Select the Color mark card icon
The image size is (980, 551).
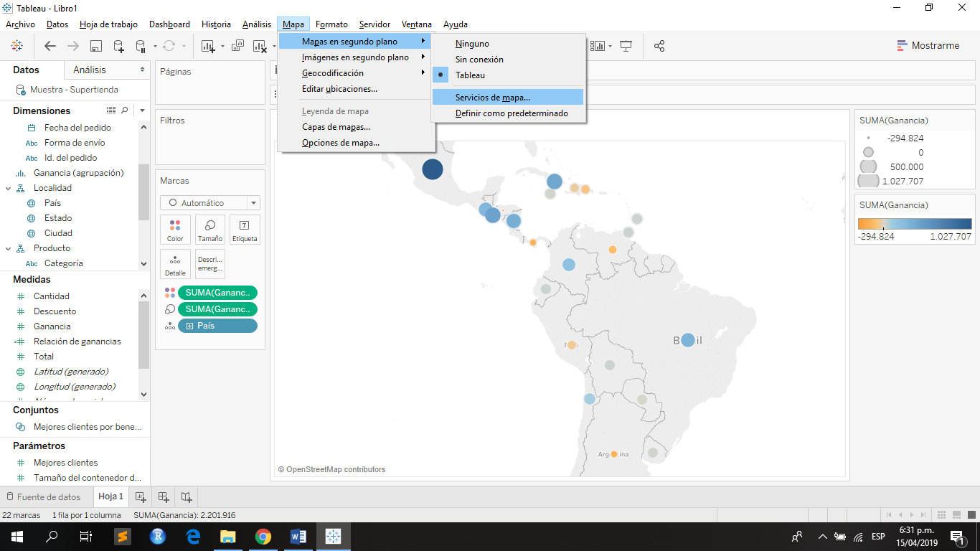tap(175, 229)
